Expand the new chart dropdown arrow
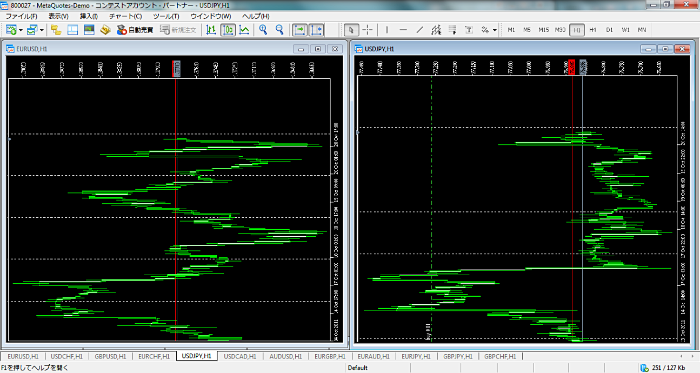Image resolution: width=700 pixels, height=373 pixels. click(x=21, y=30)
